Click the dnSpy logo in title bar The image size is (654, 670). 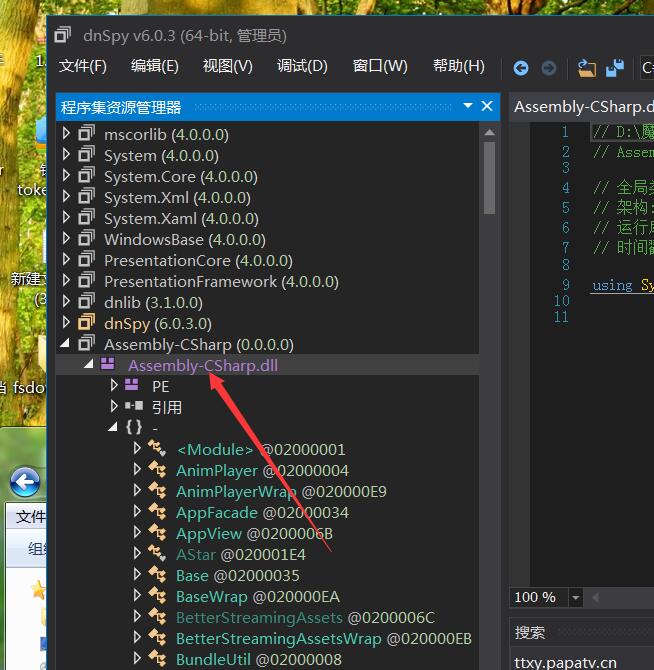click(63, 35)
